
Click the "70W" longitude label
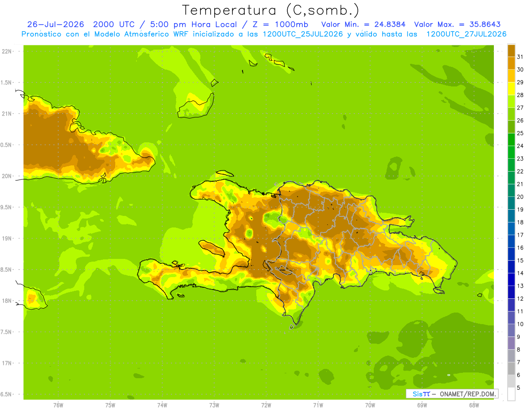[x=370, y=405]
